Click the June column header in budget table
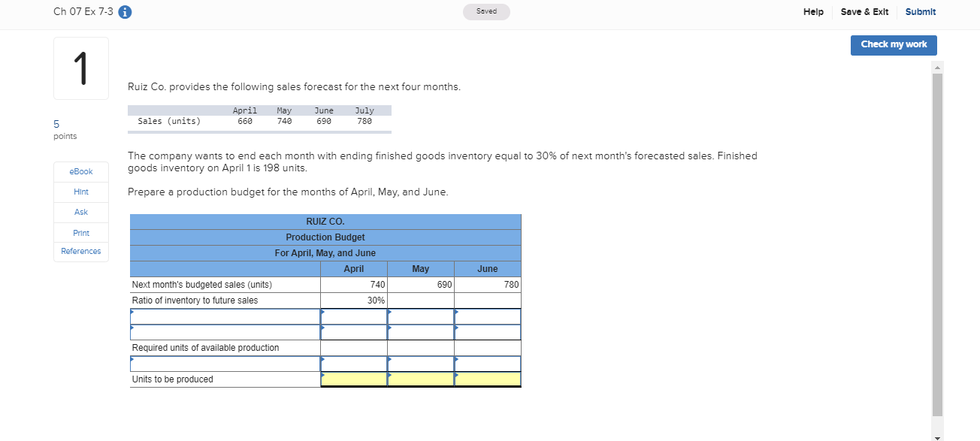The image size is (980, 441). coord(488,269)
